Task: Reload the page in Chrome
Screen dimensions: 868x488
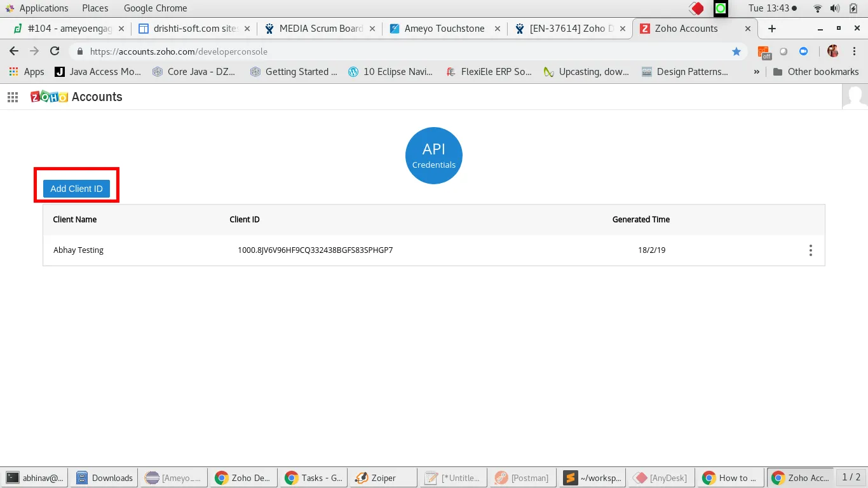Action: click(x=55, y=51)
